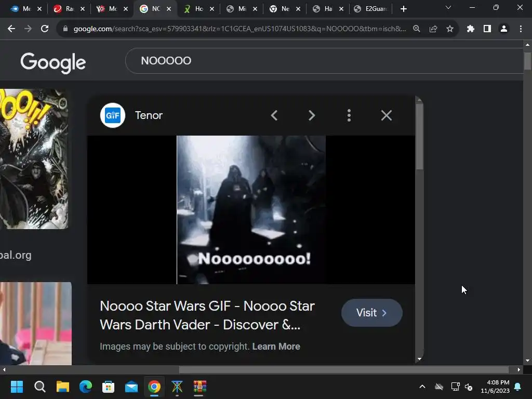Viewport: 532px width, 399px height.
Task: Go back to the previous page
Action: [x=11, y=29]
